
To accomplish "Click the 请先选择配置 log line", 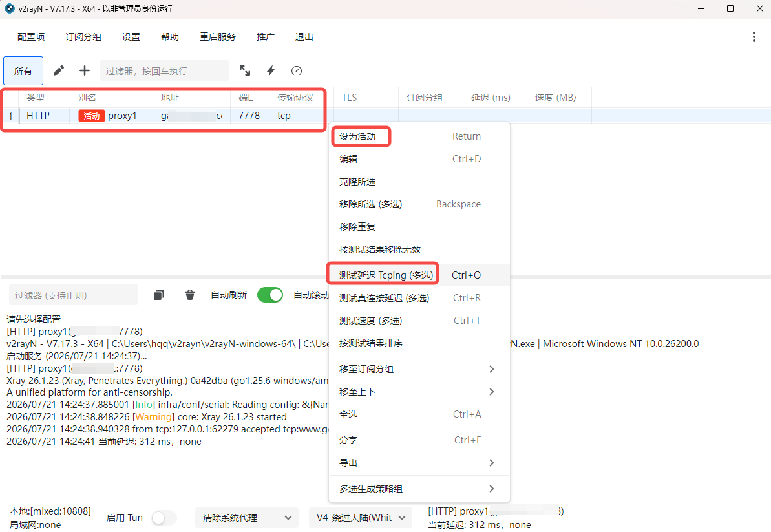I will coord(34,319).
